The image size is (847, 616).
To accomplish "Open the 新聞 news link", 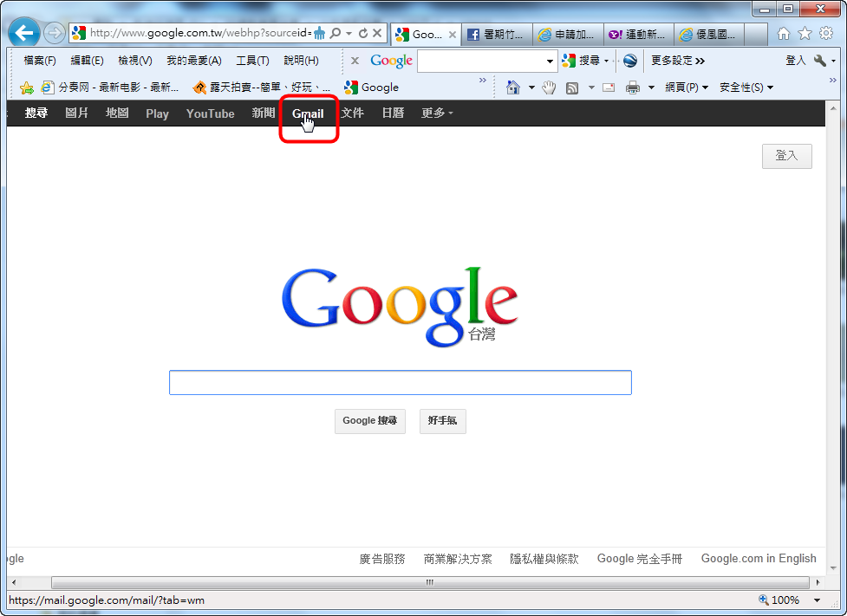I will (x=263, y=113).
